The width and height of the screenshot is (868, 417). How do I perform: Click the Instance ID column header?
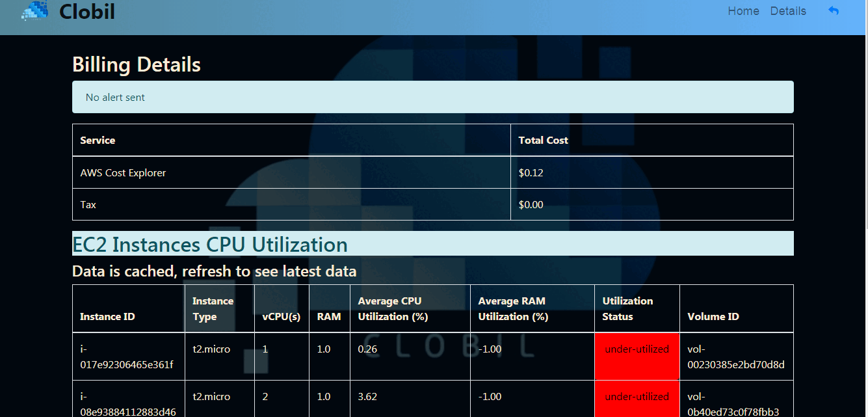[x=107, y=317]
